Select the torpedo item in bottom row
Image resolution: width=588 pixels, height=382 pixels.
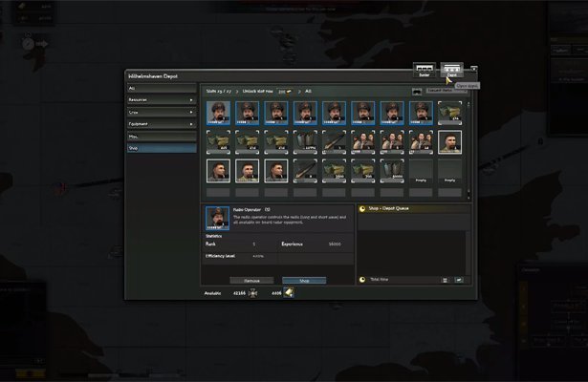[305, 171]
